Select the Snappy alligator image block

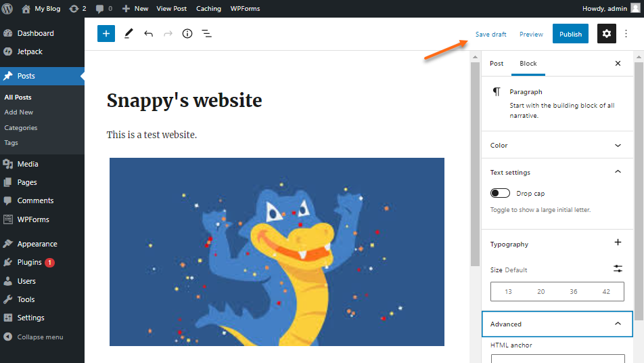point(277,251)
